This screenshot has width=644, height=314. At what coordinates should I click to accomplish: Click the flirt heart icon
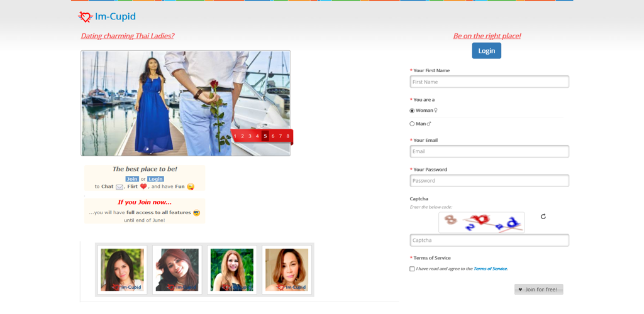pos(143,187)
